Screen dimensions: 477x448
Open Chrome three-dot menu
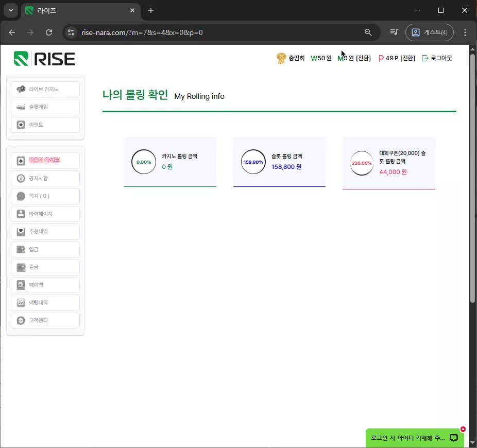[465, 32]
